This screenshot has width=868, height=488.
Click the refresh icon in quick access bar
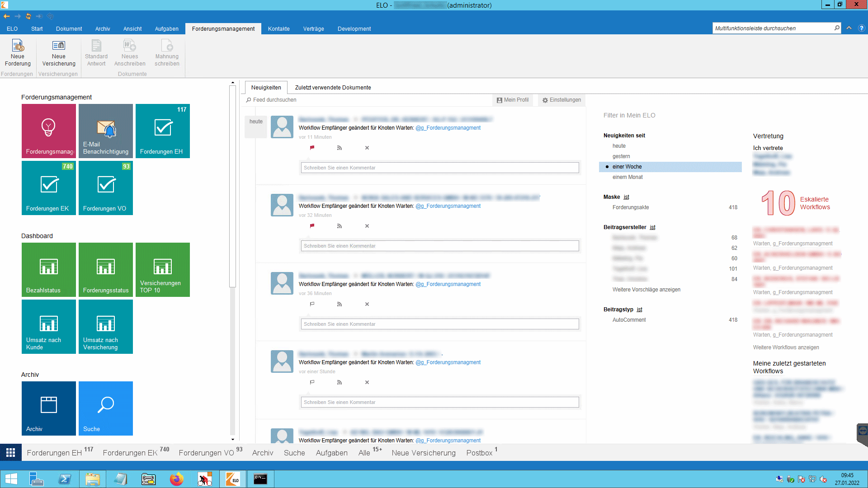(x=28, y=16)
